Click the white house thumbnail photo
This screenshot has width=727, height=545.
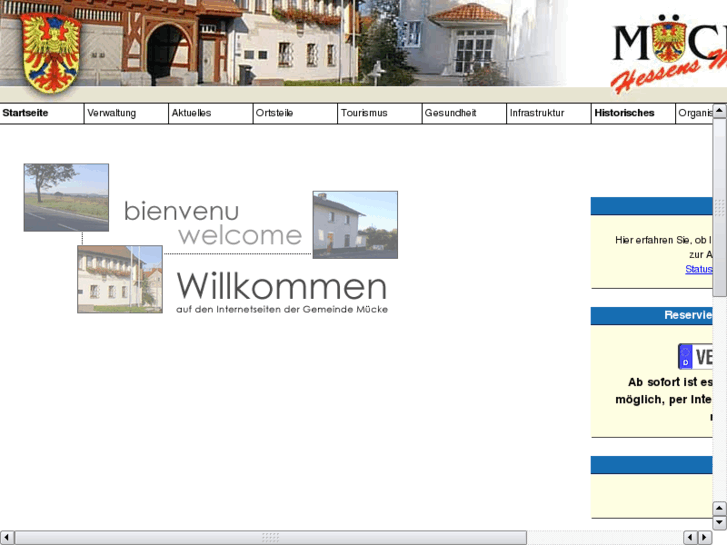point(355,224)
